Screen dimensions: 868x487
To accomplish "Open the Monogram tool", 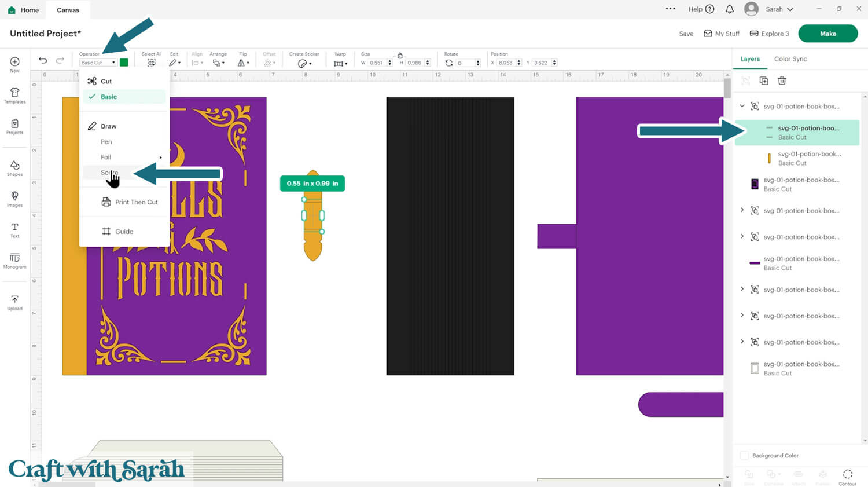I will 14,261.
